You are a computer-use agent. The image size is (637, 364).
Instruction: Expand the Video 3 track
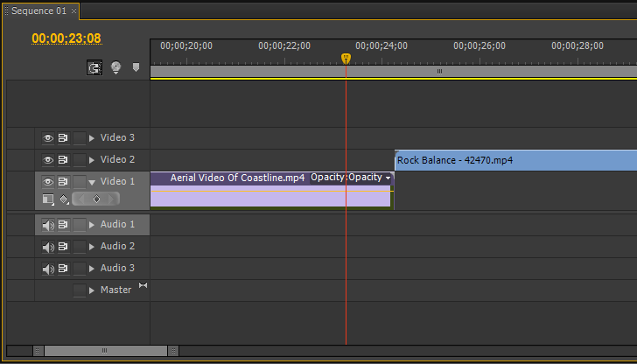92,138
